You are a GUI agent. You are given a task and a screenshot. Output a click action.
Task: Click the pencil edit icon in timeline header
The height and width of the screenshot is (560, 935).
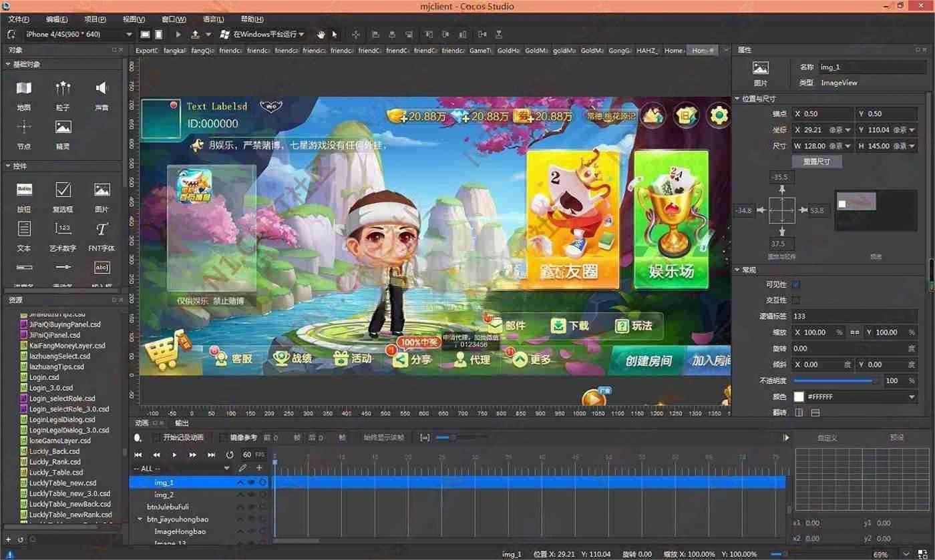[243, 468]
